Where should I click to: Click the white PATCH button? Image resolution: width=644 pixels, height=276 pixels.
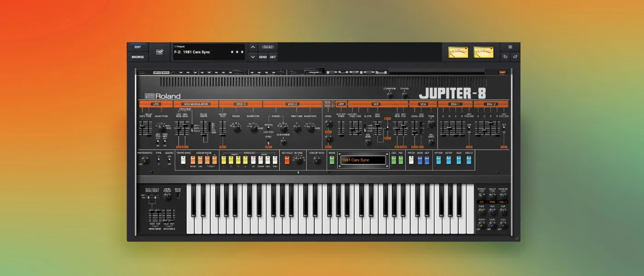[x=411, y=160]
